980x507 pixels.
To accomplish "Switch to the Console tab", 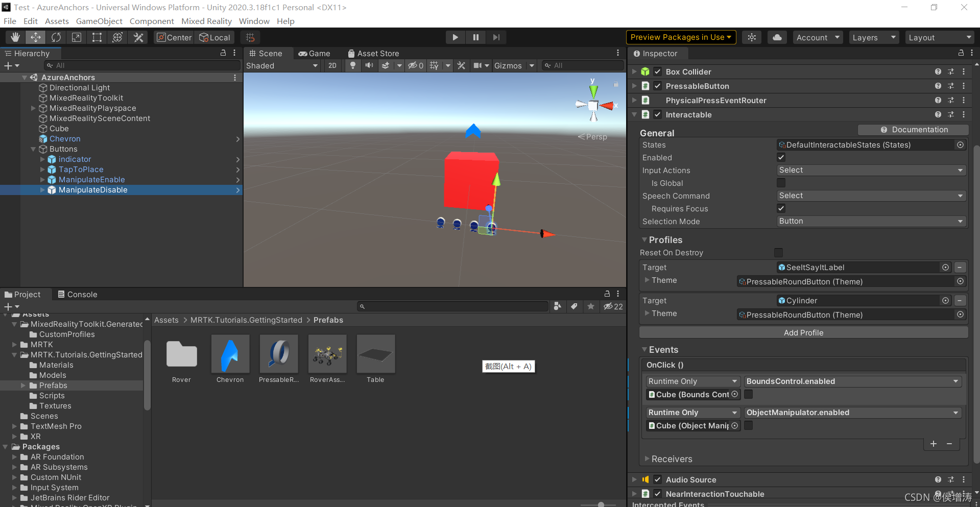I will click(77, 294).
